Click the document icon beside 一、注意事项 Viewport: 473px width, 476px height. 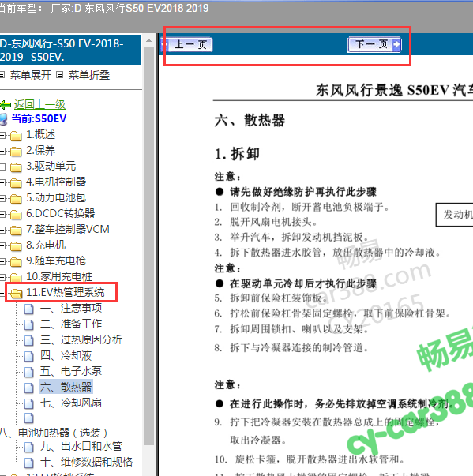(29, 309)
